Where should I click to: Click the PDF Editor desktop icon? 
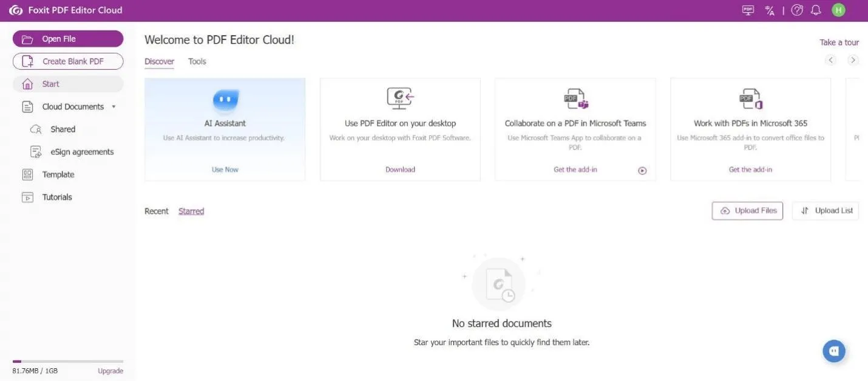tap(400, 98)
